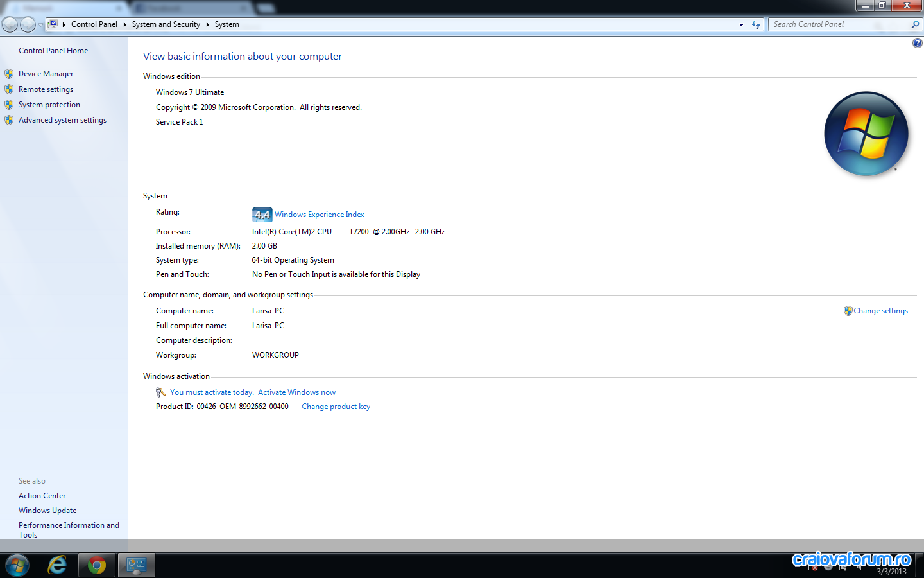This screenshot has height=578, width=924.
Task: Click the Larisa-PC value beside Computer name
Action: 268,311
